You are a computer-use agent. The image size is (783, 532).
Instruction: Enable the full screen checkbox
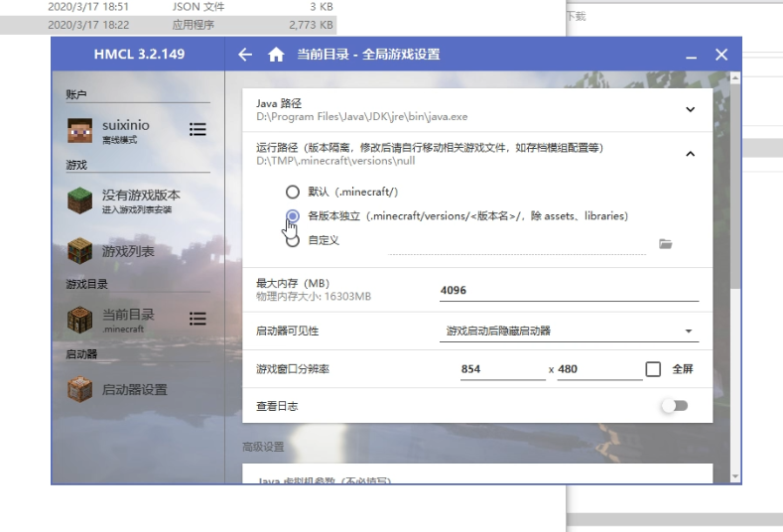point(653,369)
